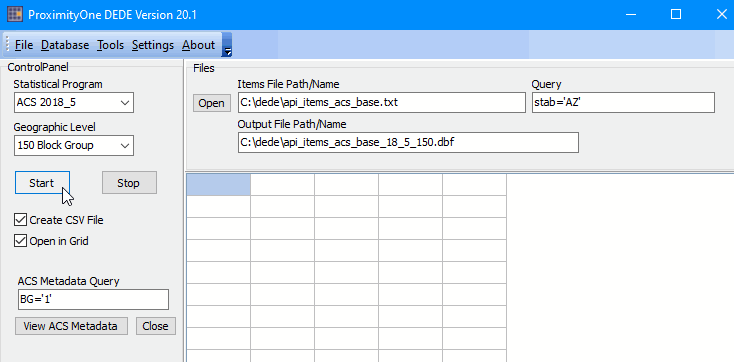Open the toolbar overflow arrow next to About

coord(228,45)
